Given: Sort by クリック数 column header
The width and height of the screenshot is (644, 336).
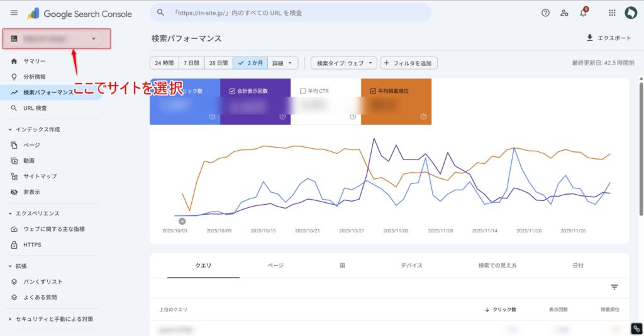Looking at the screenshot, I should (x=500, y=310).
